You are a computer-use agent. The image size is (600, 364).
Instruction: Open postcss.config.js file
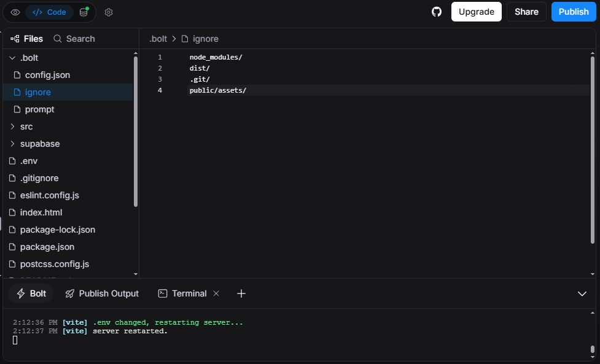(68, 264)
